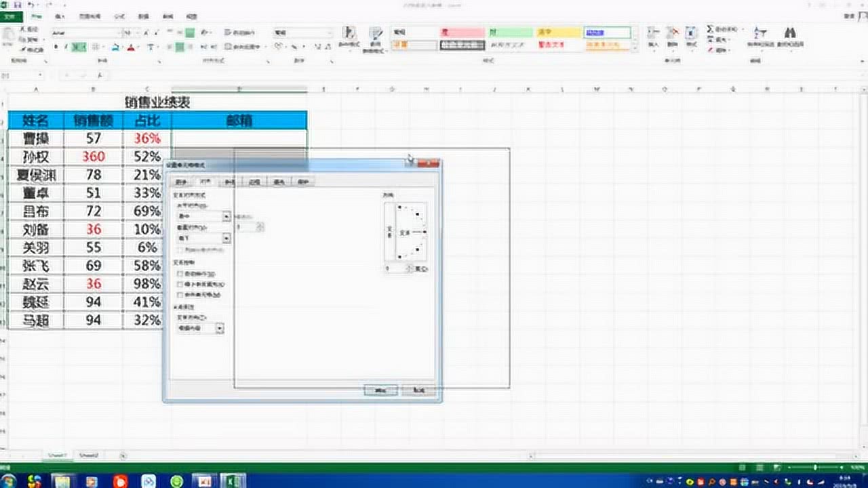Open the text direction dropdown
This screenshot has width=868, height=488.
click(220, 328)
